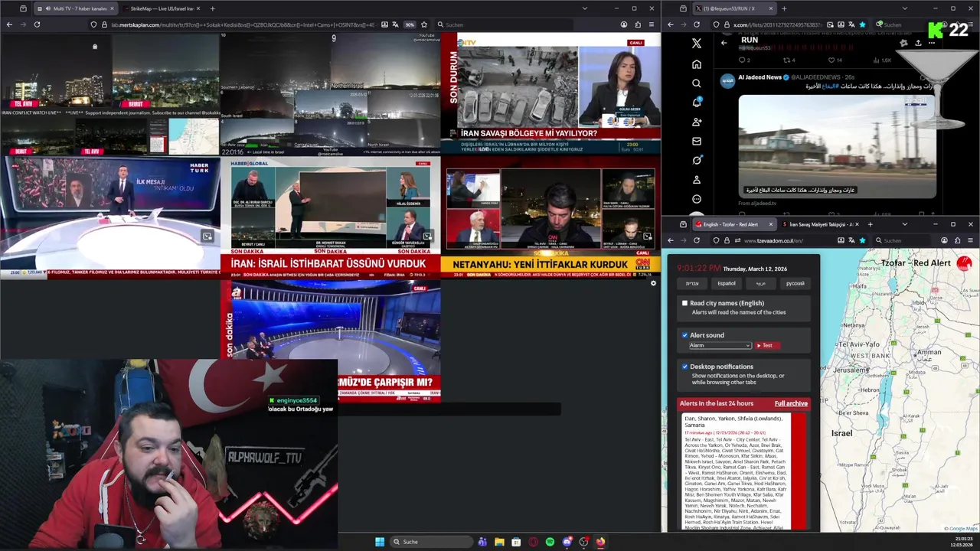Open the More circle icon in X sidebar

(696, 199)
